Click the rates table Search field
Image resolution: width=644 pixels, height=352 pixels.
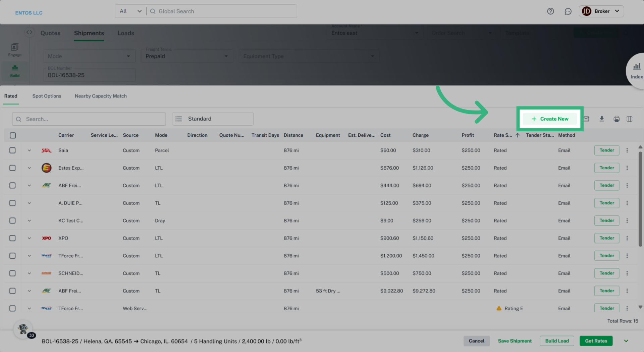[x=89, y=119]
